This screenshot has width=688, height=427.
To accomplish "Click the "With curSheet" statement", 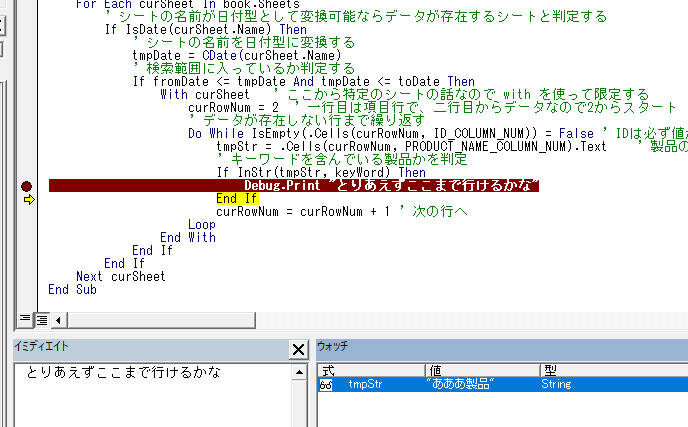I will [205, 94].
